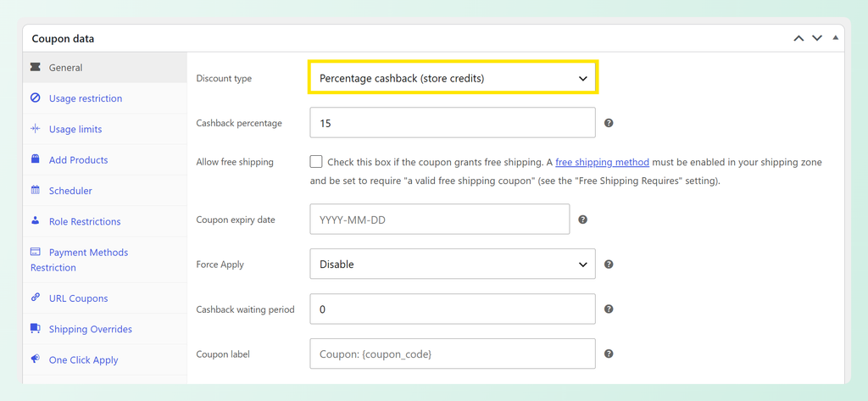Click help icon next to Cashback waiting period
This screenshot has width=868, height=401.
point(609,309)
